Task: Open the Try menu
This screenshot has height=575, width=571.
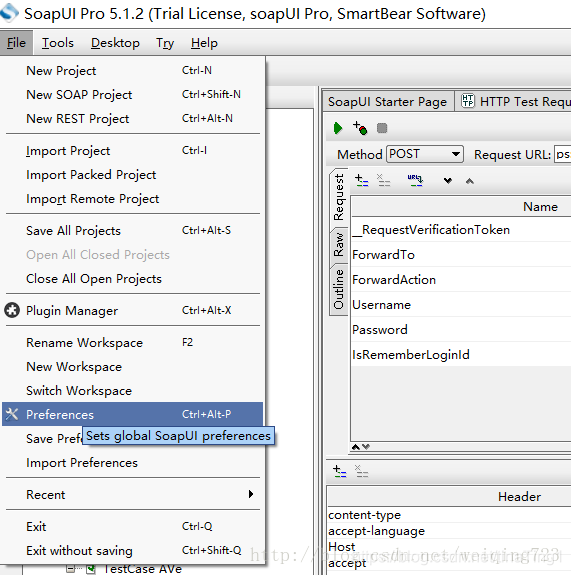Action: [165, 43]
